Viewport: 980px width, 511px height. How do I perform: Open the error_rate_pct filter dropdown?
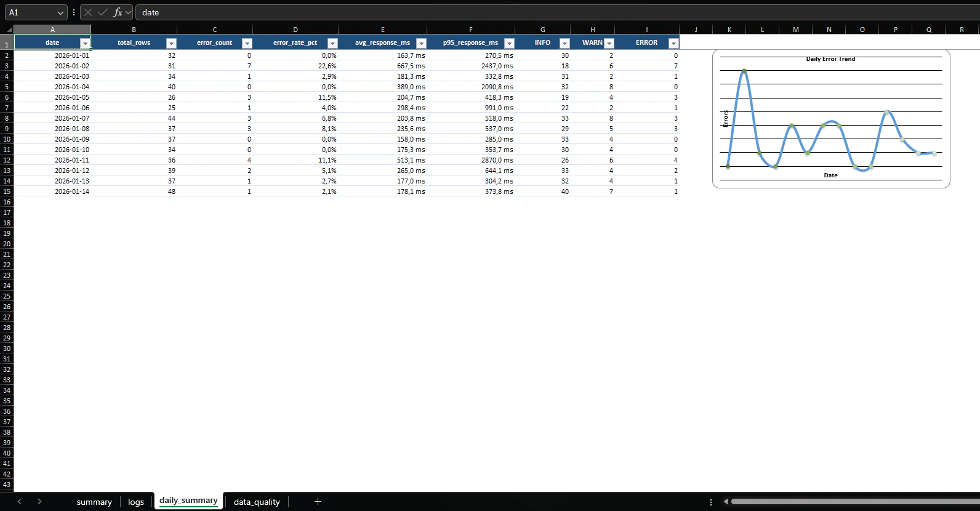pyautogui.click(x=332, y=43)
